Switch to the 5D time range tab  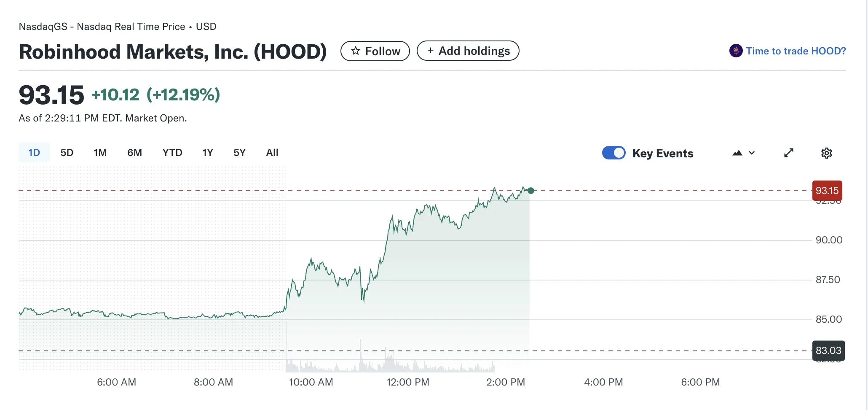click(67, 152)
